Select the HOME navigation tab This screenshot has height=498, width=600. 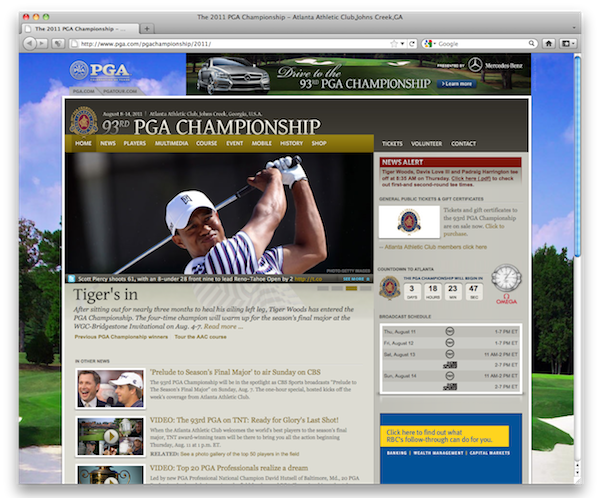(83, 143)
